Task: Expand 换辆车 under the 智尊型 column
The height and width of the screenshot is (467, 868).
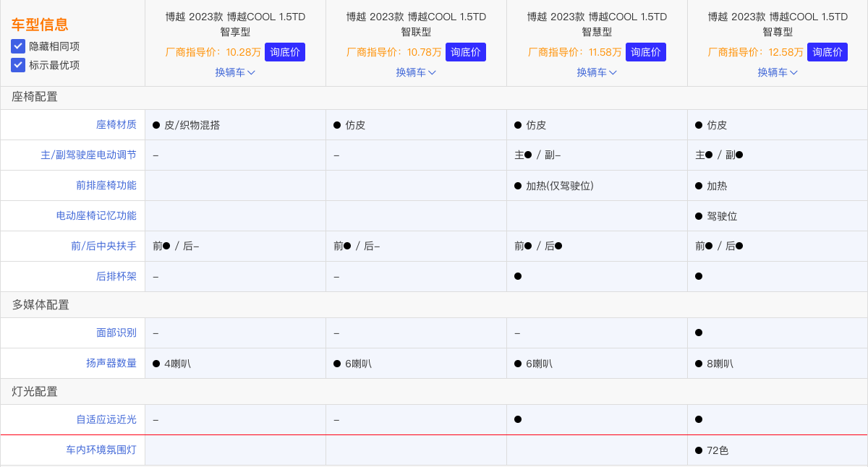Action: (778, 72)
